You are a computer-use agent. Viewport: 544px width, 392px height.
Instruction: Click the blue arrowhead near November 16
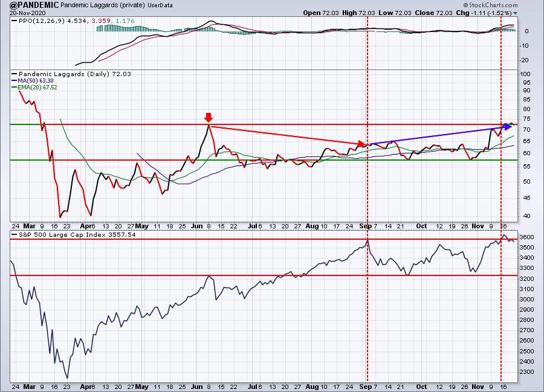[x=508, y=127]
